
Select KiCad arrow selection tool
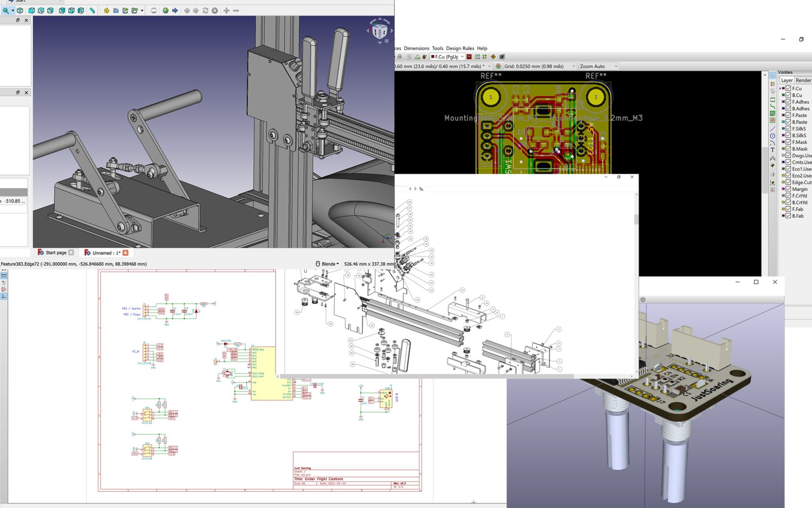[x=772, y=75]
